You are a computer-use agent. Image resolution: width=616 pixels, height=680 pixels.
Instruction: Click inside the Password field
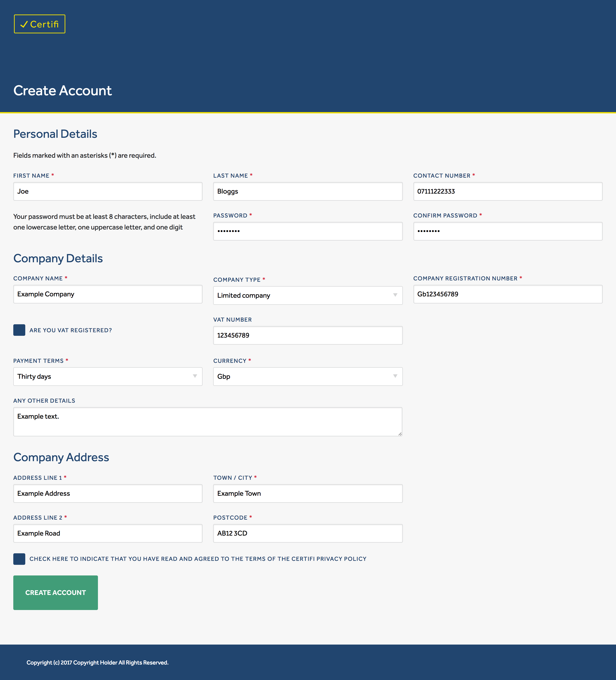(x=307, y=231)
